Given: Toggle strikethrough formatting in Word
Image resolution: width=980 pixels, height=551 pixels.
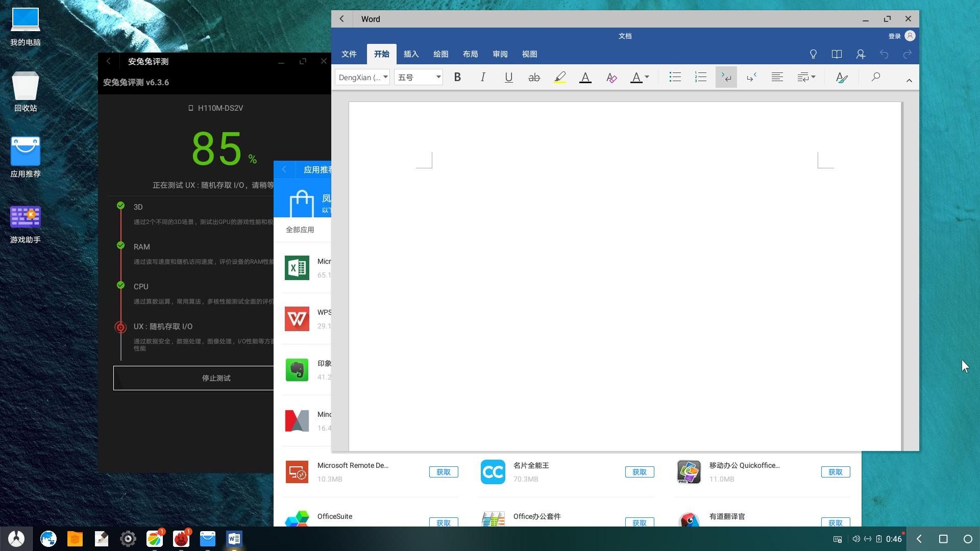Looking at the screenshot, I should tap(534, 77).
